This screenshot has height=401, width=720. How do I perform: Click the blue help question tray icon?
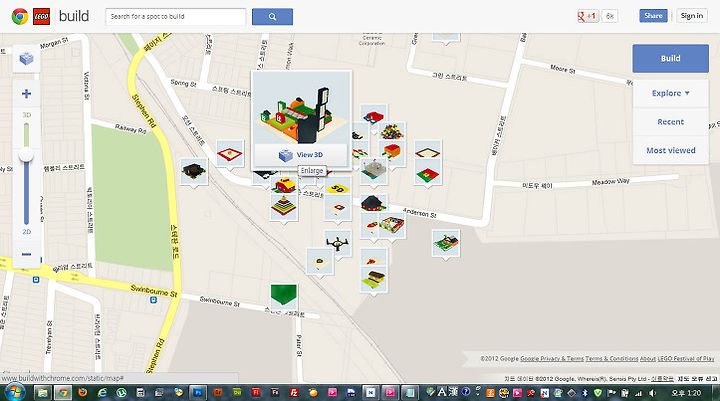(465, 391)
